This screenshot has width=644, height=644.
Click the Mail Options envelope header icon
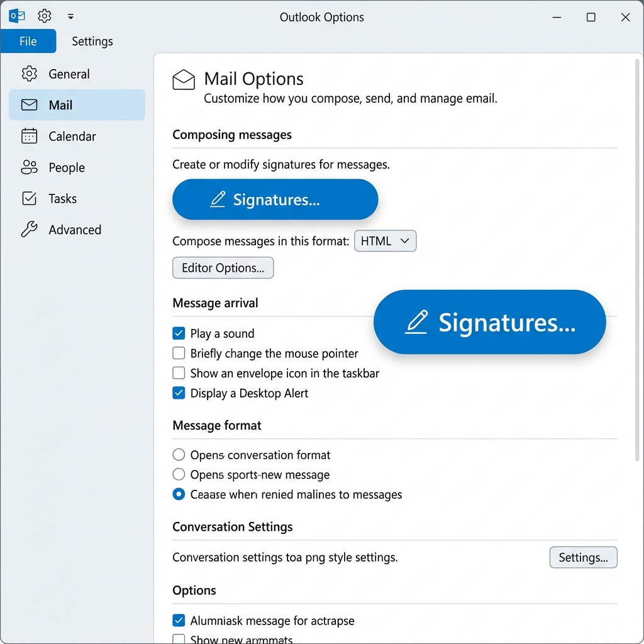pos(183,80)
